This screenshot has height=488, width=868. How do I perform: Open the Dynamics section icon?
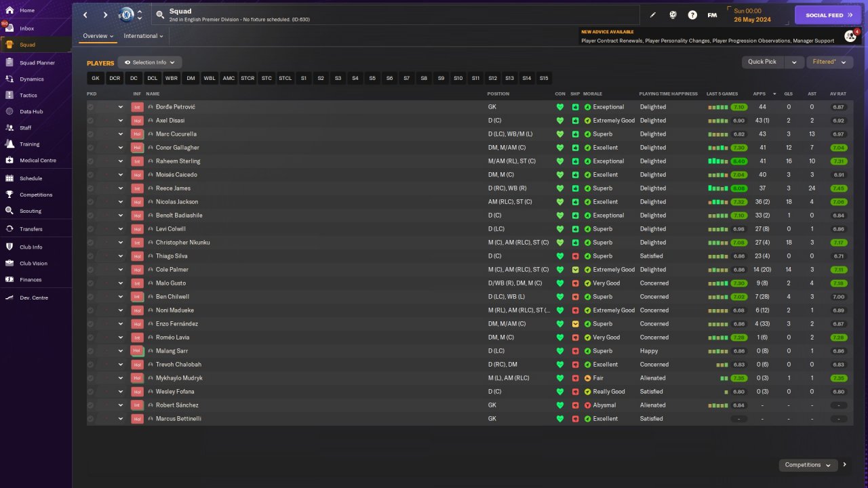coord(9,79)
